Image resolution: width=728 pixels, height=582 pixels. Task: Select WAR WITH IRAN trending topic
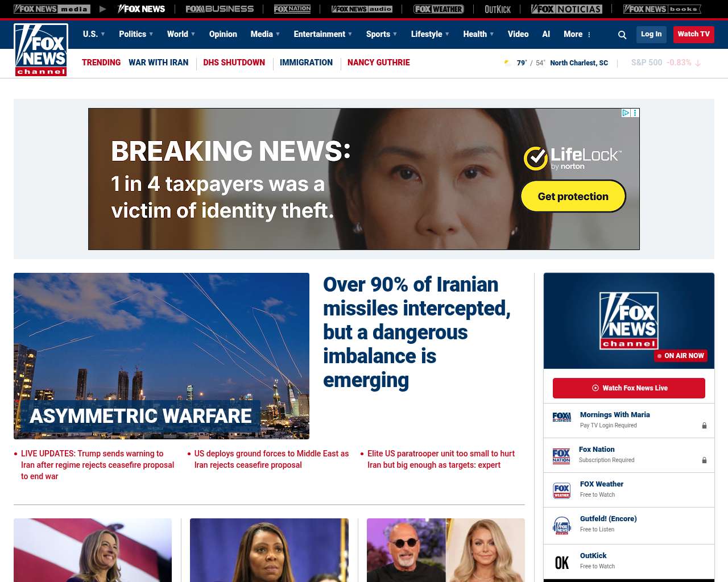(x=158, y=63)
